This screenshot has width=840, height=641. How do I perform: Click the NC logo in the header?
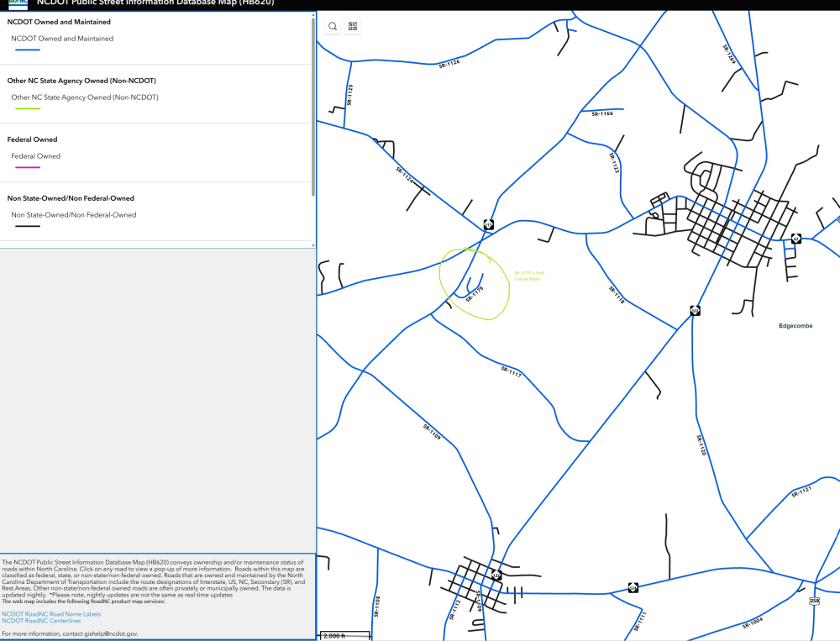(18, 4)
